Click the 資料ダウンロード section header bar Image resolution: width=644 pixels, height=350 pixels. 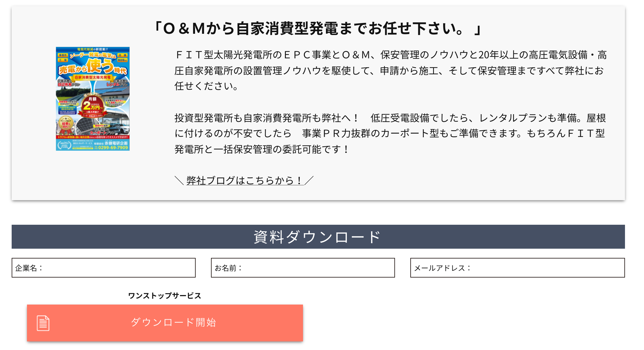[318, 237]
